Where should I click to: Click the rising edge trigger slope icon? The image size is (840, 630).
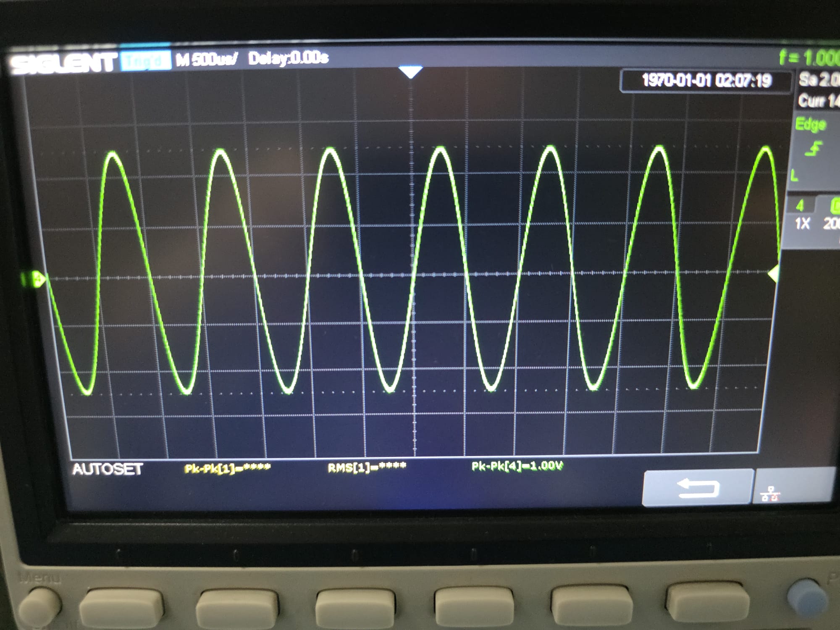click(x=814, y=150)
